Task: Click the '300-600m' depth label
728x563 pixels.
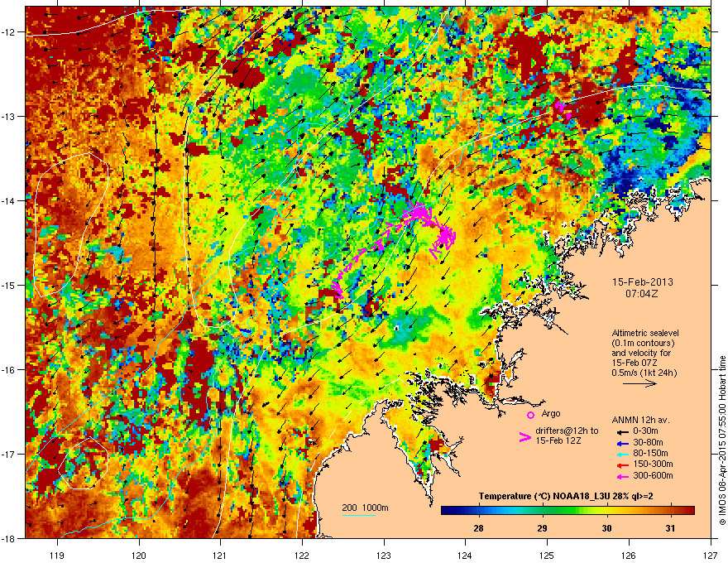Action: [x=653, y=476]
